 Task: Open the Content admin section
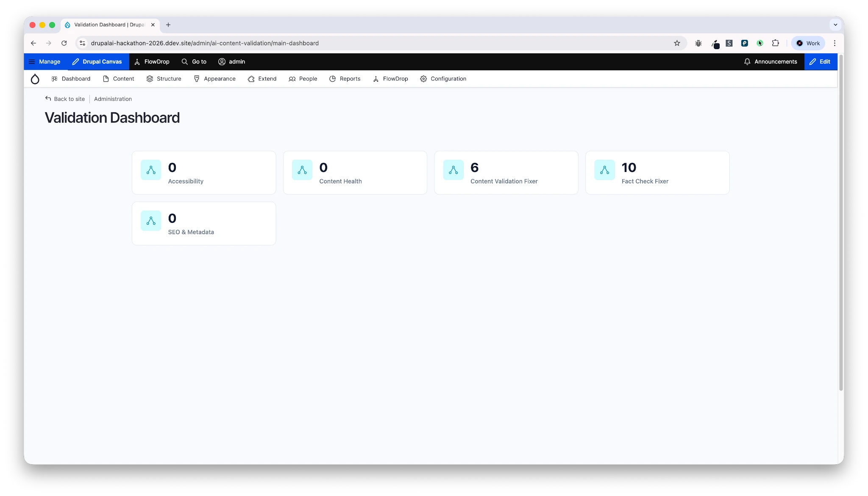click(x=119, y=79)
